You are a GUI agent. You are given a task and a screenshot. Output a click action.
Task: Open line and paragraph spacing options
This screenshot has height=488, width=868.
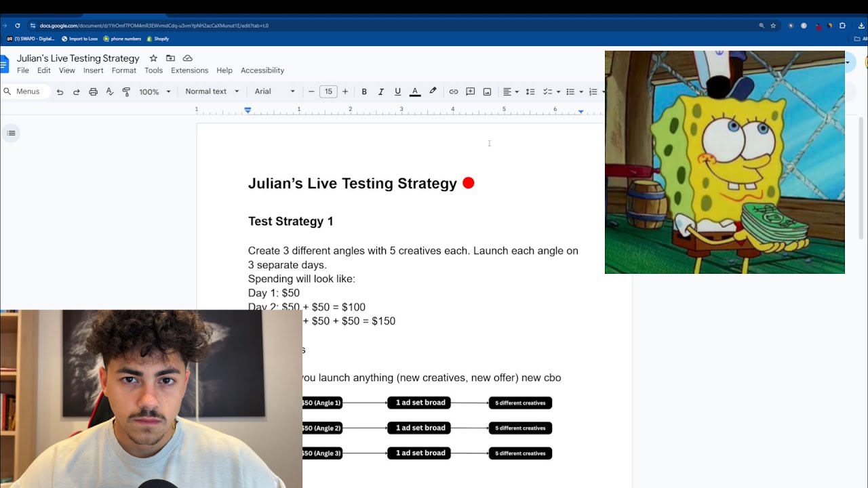(530, 91)
